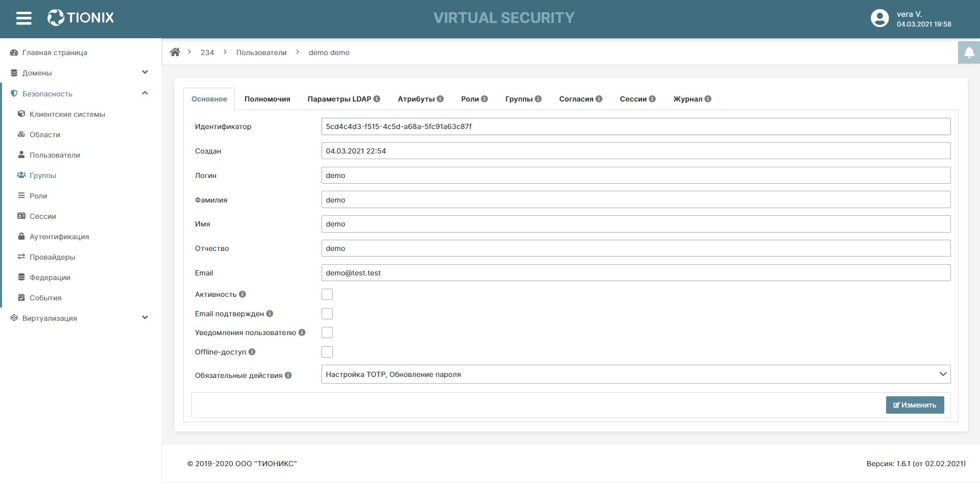This screenshot has width=980, height=483.
Task: Click the Аутентификация lock icon
Action: [x=21, y=236]
